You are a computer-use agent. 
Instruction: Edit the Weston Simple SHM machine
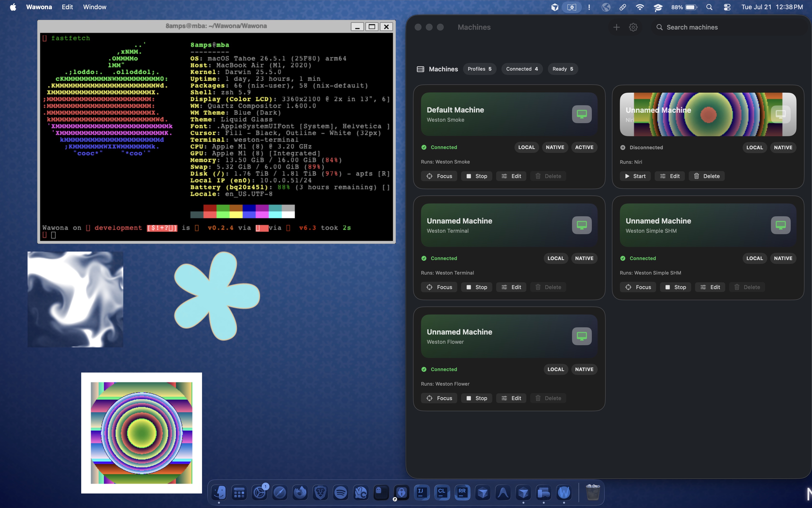[710, 287]
